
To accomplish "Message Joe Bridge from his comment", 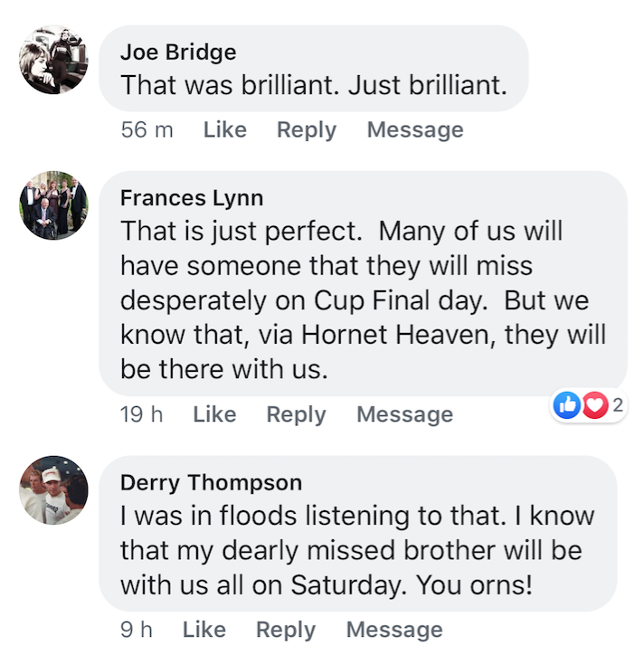I will coord(414,129).
